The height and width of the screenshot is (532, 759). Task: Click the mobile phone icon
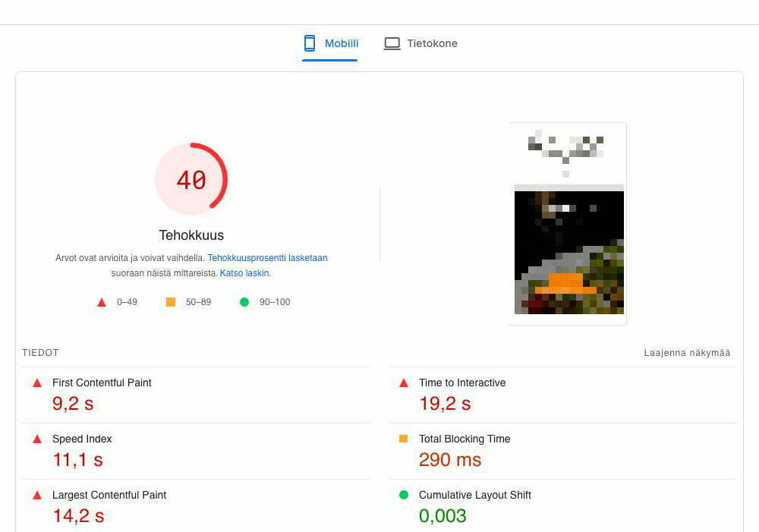(x=310, y=43)
